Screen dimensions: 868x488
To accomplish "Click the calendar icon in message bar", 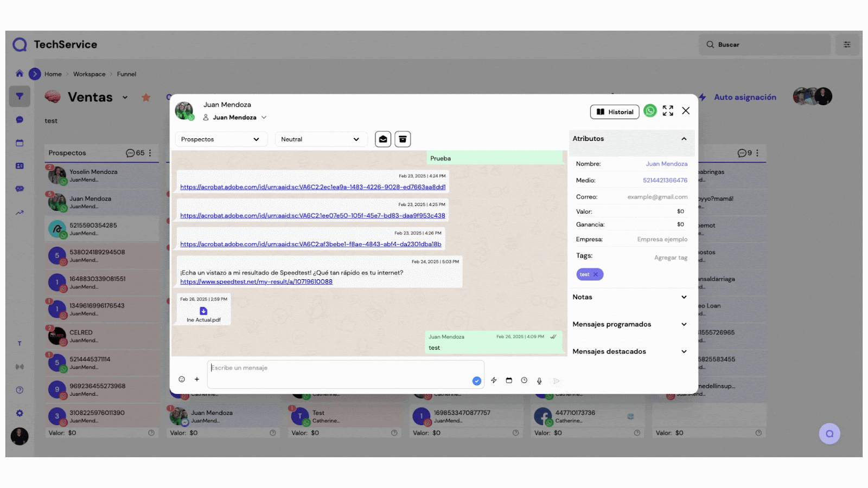I will coord(509,381).
